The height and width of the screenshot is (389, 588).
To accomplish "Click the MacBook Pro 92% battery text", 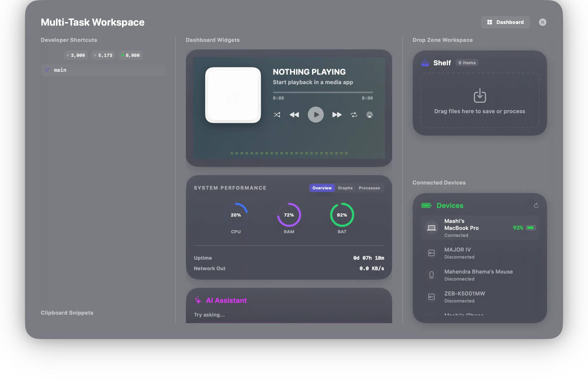I will [x=518, y=228].
